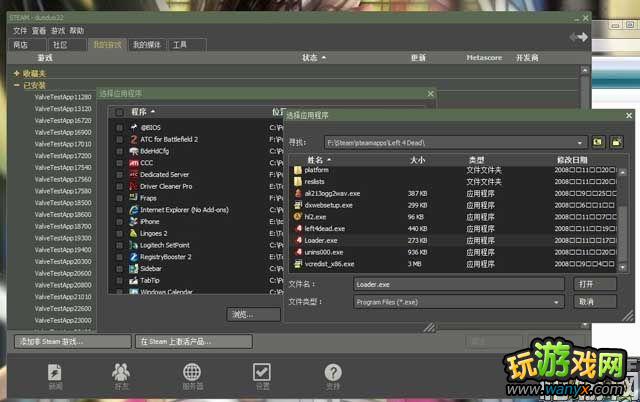The width and height of the screenshot is (640, 402).
Task: Open the look-in path dropdown
Action: point(580,142)
